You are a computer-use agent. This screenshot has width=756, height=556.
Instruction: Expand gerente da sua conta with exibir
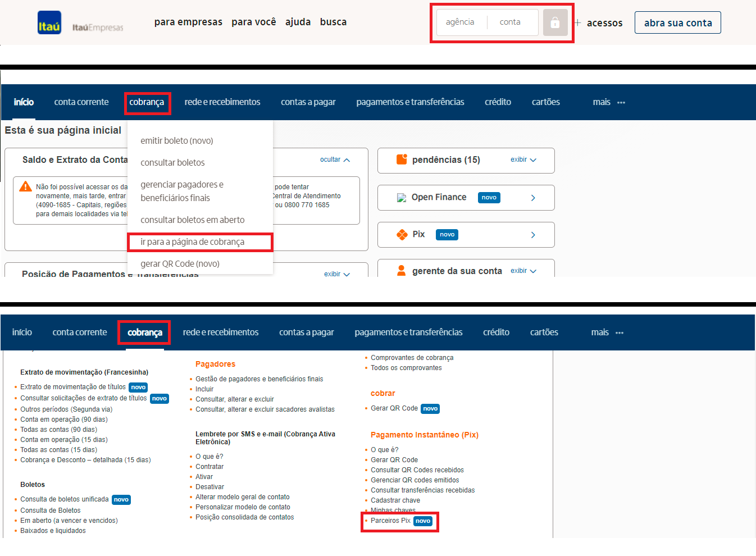tap(523, 271)
